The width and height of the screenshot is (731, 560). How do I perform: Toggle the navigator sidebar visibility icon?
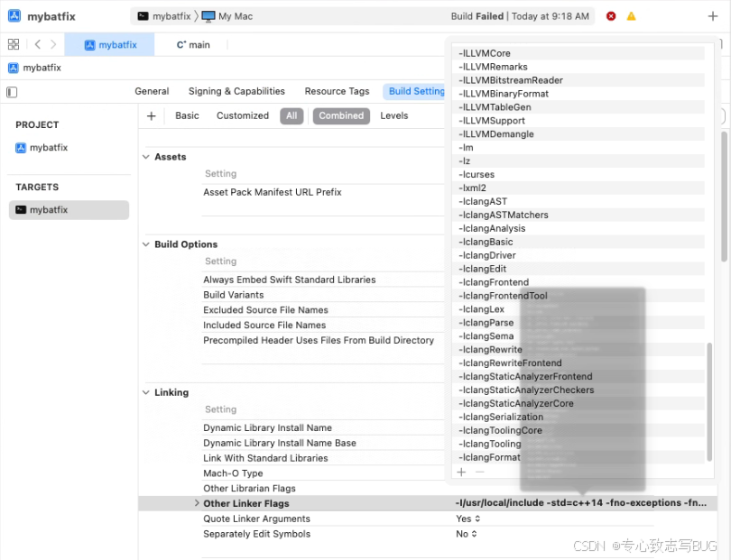(x=12, y=91)
